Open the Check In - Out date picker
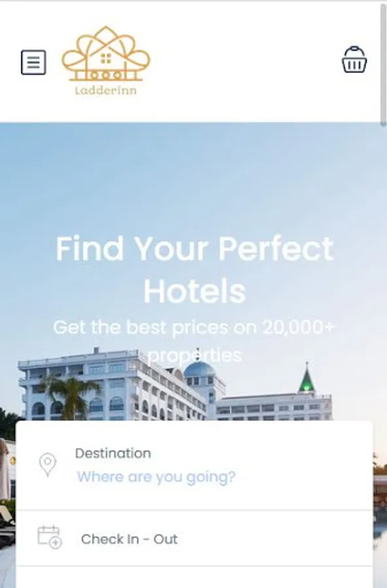Screen dimensions: 387x588 pos(194,538)
